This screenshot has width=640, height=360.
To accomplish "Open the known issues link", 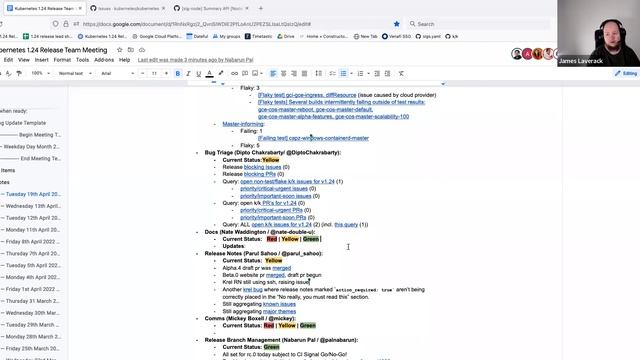I will (x=279, y=304).
